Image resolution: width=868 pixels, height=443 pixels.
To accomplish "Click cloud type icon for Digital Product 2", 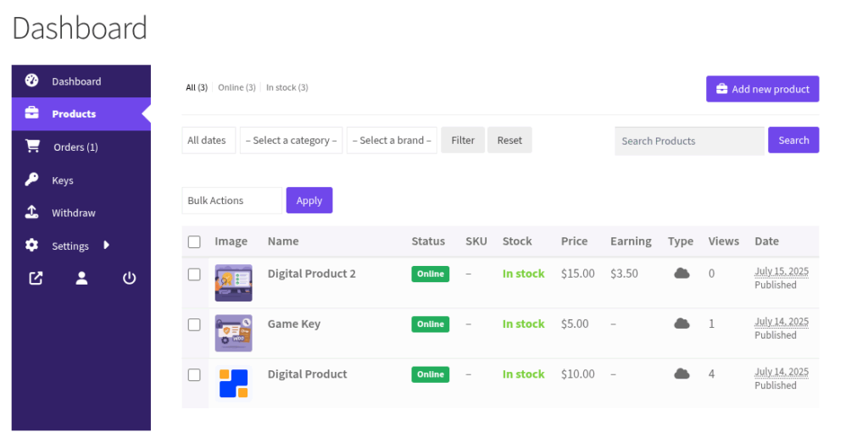I will click(x=682, y=274).
